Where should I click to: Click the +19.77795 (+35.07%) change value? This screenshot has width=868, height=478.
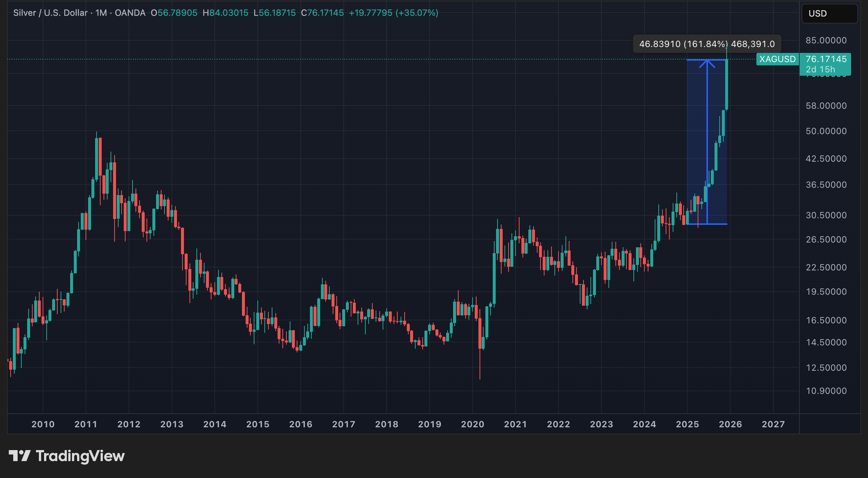393,13
